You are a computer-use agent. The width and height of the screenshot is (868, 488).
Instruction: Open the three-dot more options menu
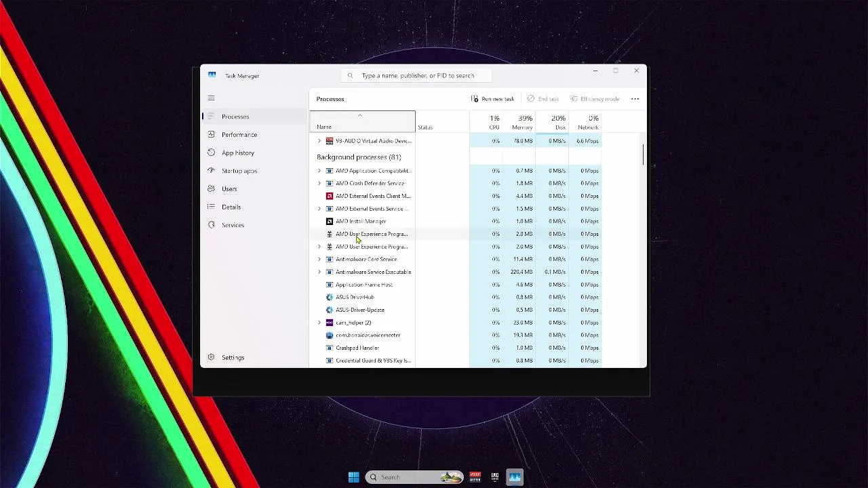click(x=635, y=99)
